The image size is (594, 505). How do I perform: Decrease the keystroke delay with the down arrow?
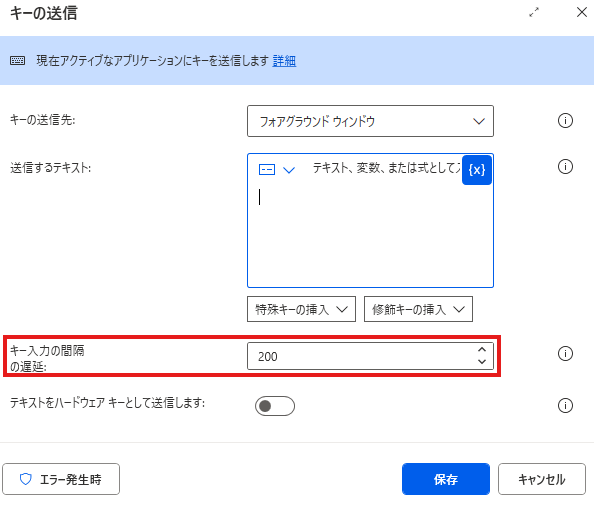(x=482, y=362)
